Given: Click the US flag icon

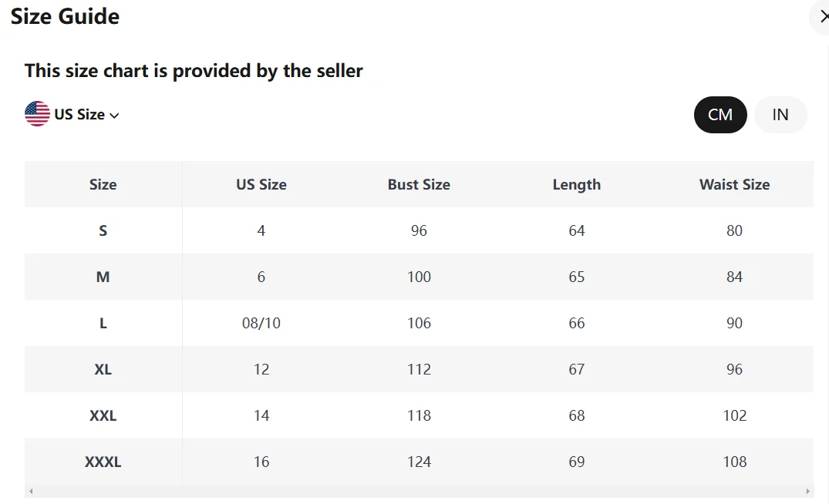Looking at the screenshot, I should (37, 113).
